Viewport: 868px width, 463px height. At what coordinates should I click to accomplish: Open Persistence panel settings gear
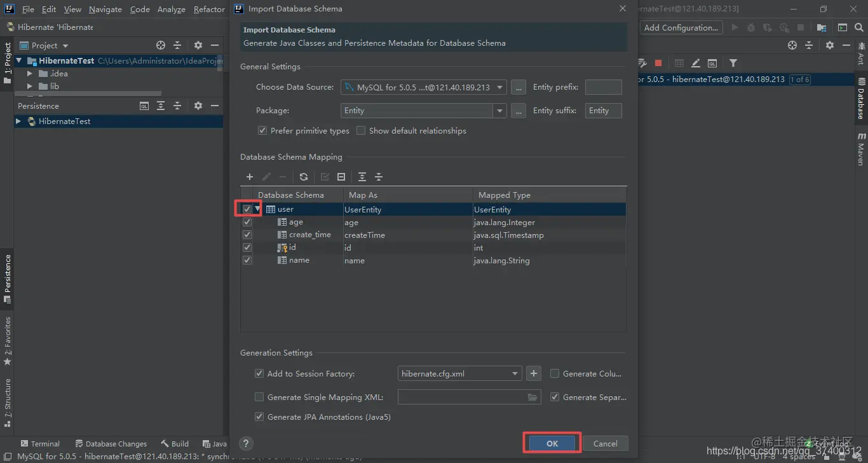198,106
